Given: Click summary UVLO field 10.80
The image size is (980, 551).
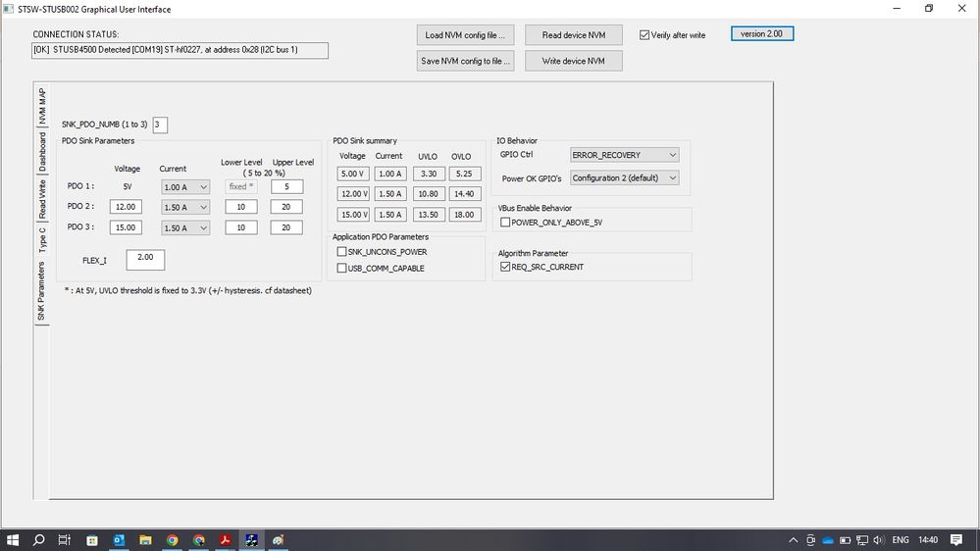Looking at the screenshot, I should point(429,194).
